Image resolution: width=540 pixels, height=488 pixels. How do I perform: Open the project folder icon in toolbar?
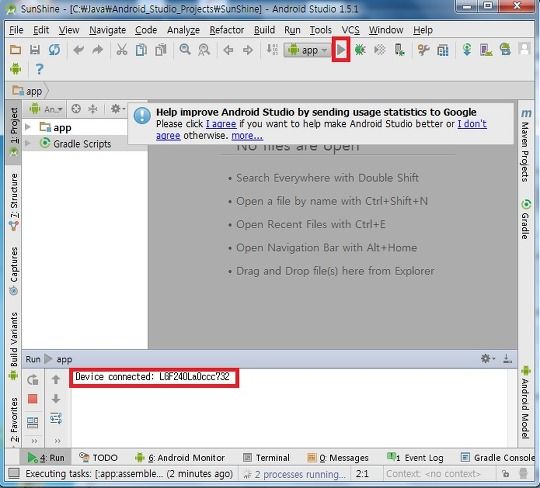[x=15, y=50]
